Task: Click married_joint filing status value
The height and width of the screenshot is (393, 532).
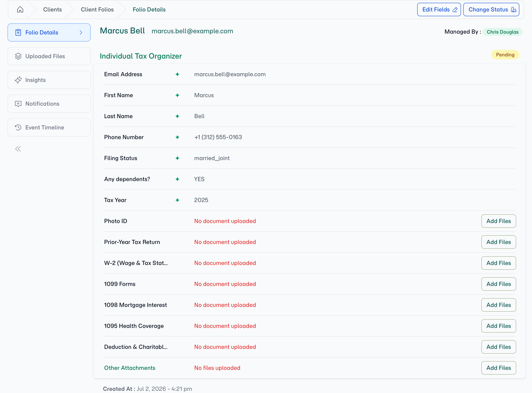Action: (x=212, y=158)
